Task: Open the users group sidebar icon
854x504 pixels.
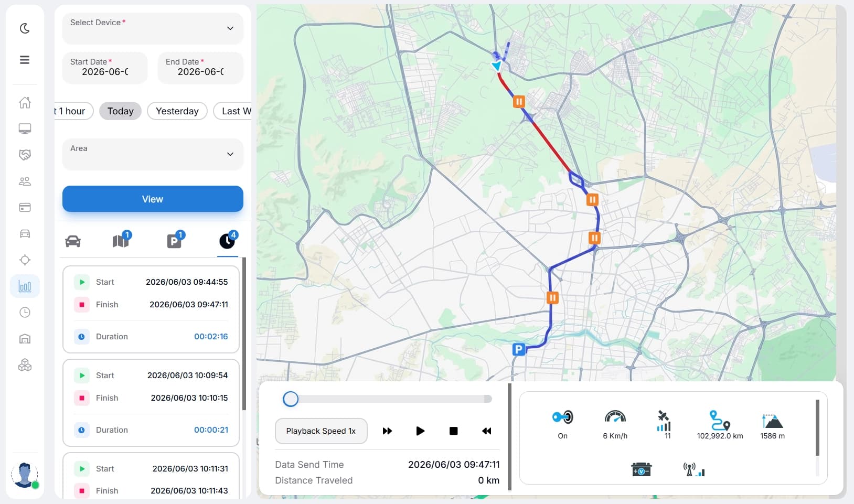Action: tap(25, 181)
